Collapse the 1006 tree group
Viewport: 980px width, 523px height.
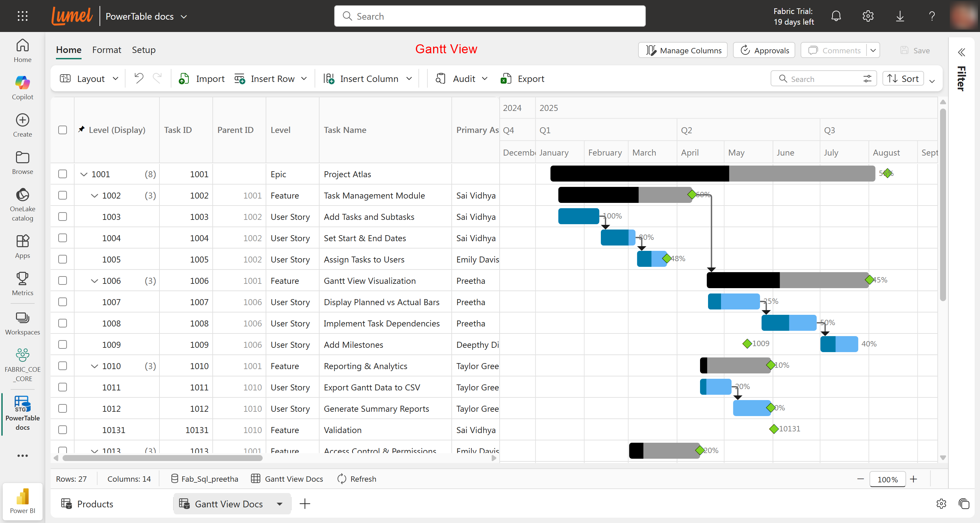(94, 281)
